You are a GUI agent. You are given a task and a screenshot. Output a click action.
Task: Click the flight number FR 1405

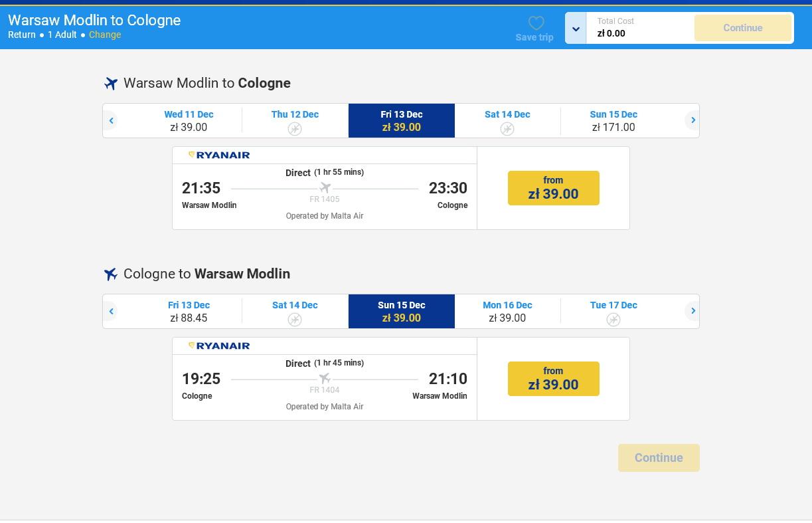click(325, 199)
